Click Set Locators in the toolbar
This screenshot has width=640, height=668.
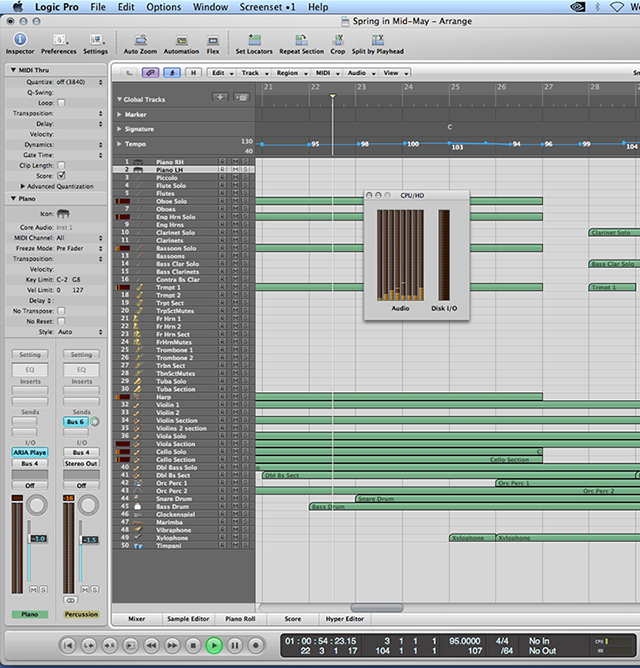254,43
